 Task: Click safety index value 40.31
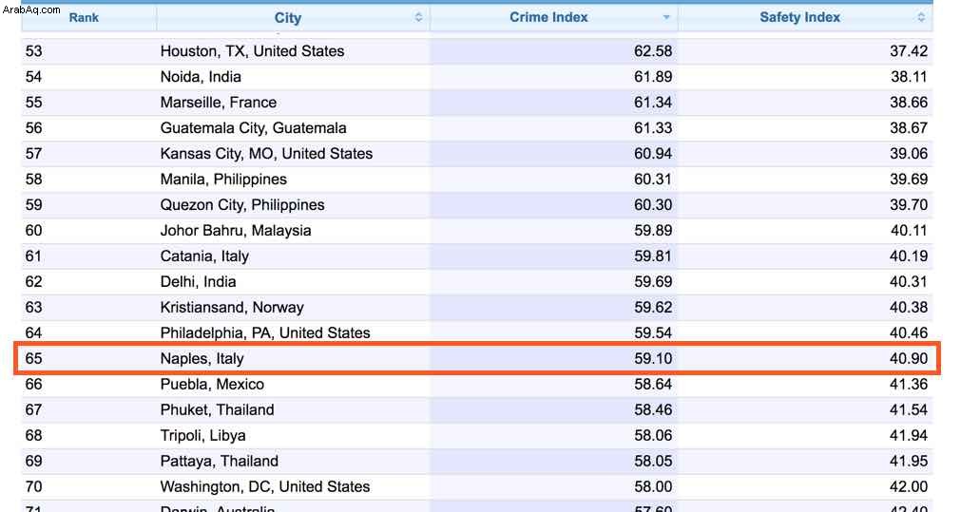coord(909,281)
